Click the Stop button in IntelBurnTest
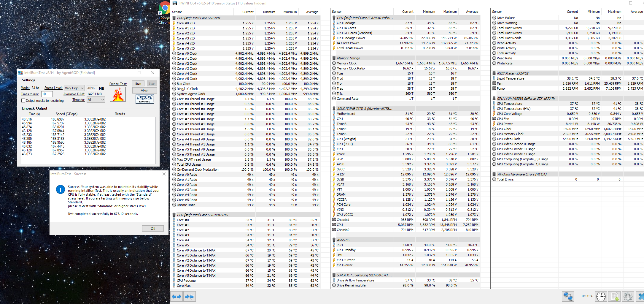The width and height of the screenshot is (644, 304). tap(152, 84)
